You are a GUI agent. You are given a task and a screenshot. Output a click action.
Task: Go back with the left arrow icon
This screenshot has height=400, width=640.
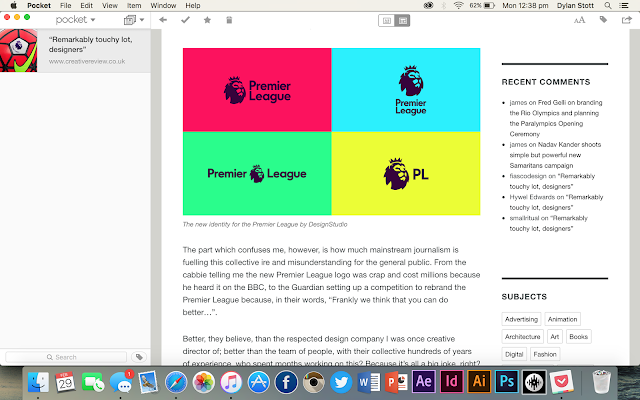[x=163, y=20]
